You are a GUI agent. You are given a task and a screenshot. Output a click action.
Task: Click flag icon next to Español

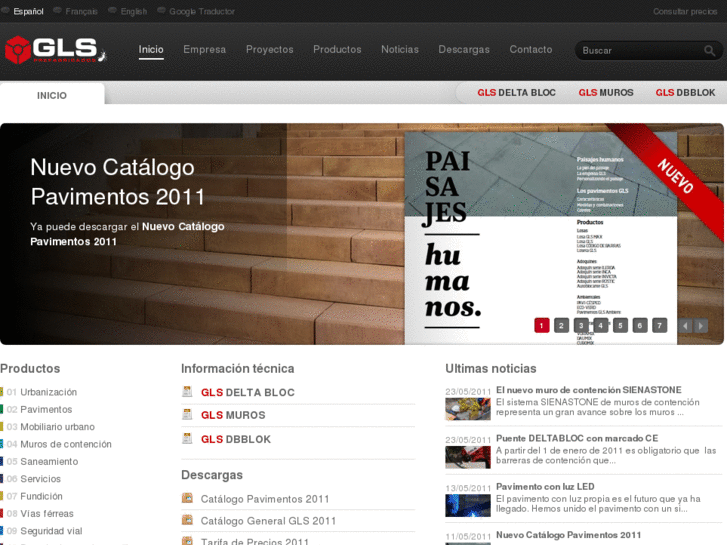click(6, 11)
